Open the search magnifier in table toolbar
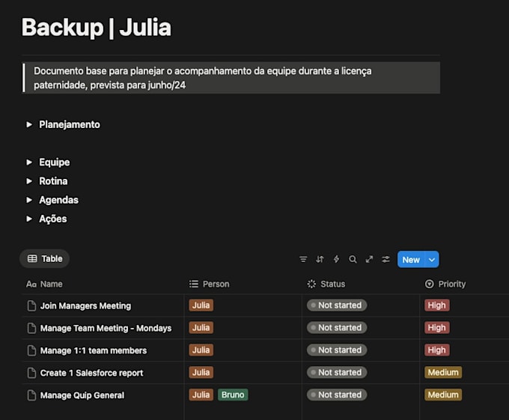This screenshot has height=420, width=509. pos(353,259)
